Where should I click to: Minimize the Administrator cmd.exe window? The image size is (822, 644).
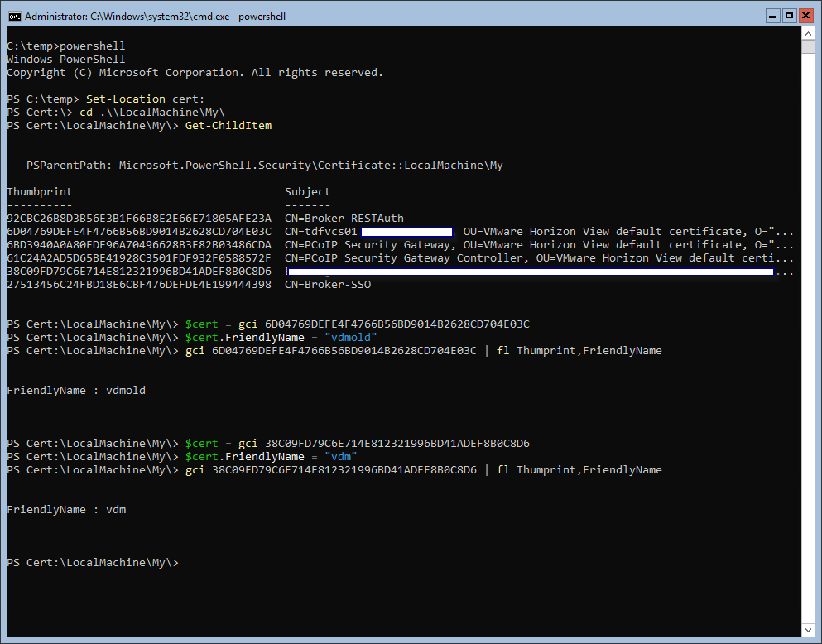pyautogui.click(x=772, y=17)
